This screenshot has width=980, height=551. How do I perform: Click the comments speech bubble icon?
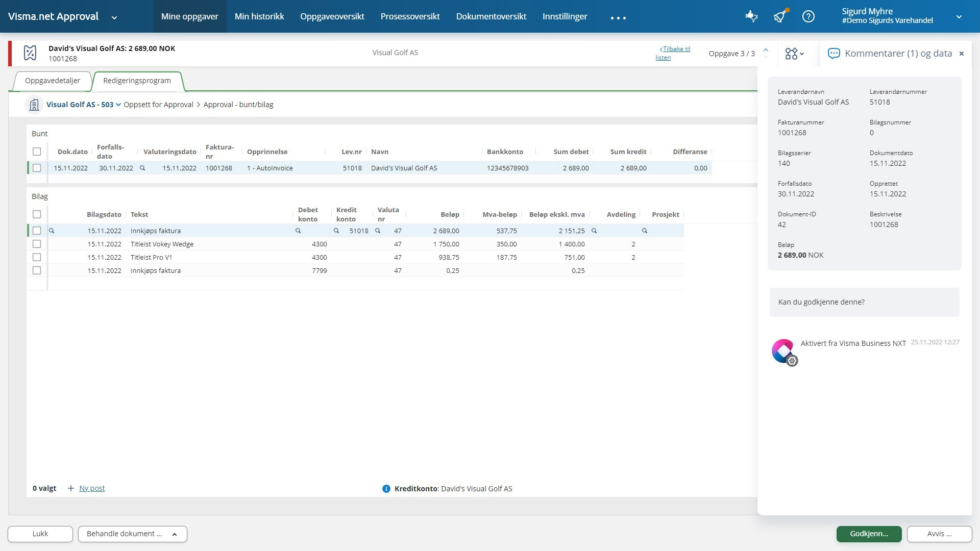tap(834, 53)
